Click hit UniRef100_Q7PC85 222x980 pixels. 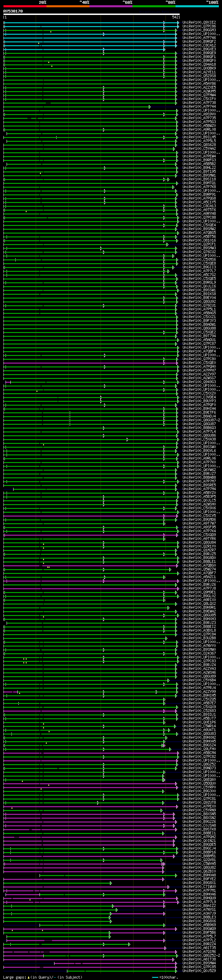[199, 967]
